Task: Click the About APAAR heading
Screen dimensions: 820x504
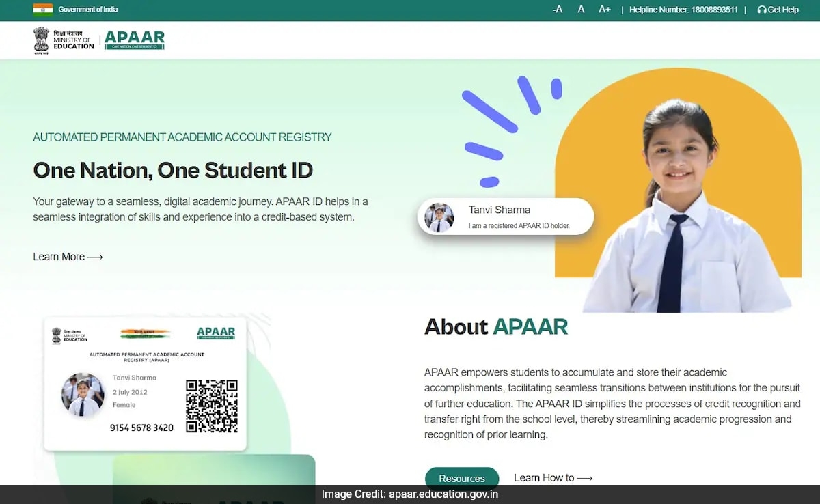Action: point(496,326)
